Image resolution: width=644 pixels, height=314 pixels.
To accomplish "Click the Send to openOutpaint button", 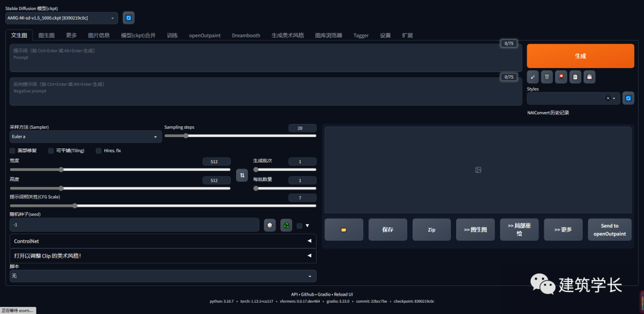I will coord(609,230).
